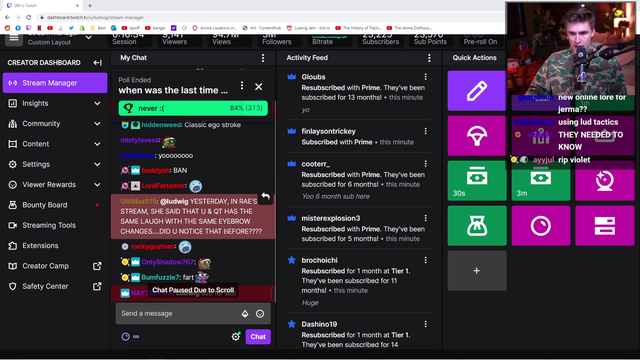This screenshot has width=640, height=360.
Task: Run a 30s ad quick action
Action: point(477,180)
